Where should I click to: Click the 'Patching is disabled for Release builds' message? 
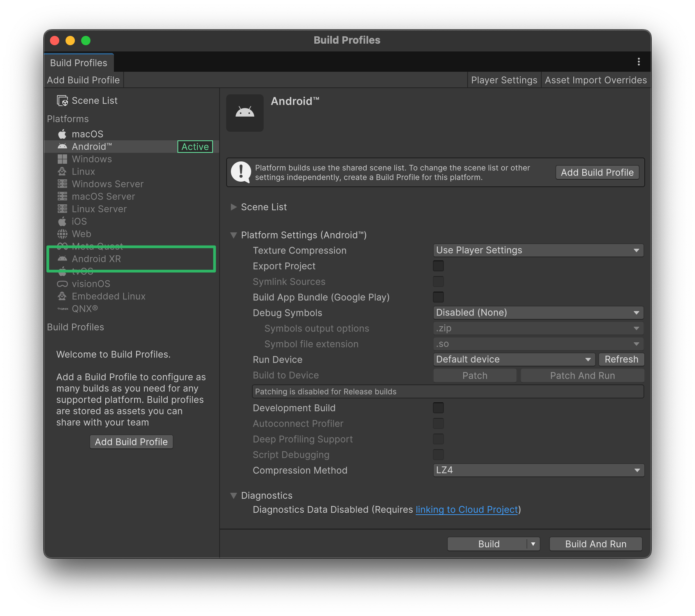click(x=448, y=391)
